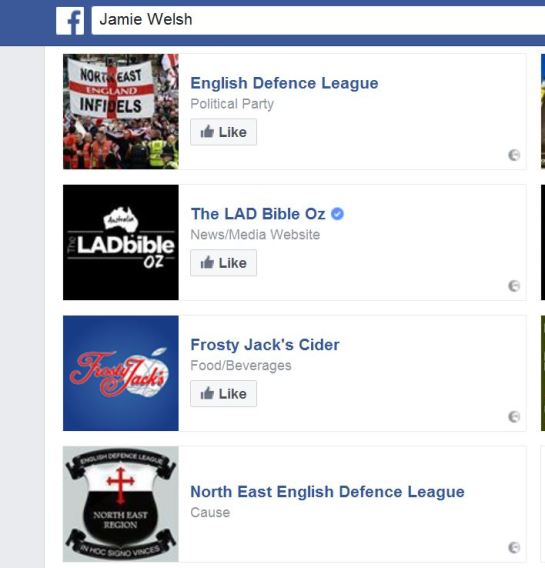
Task: Open the Frosty Jack's apple logo thumbnail
Action: [121, 373]
